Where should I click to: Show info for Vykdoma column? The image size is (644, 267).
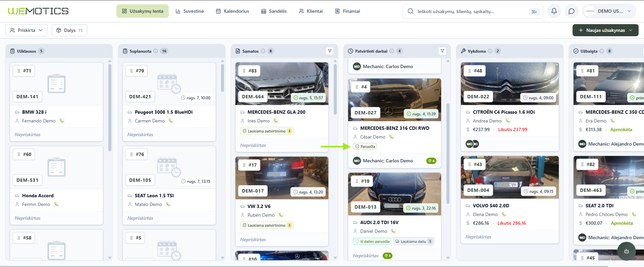490,51
